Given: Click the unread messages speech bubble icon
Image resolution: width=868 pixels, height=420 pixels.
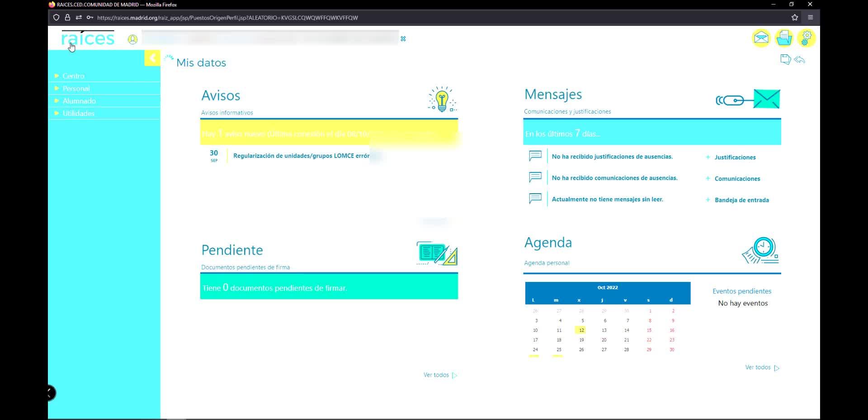Looking at the screenshot, I should pyautogui.click(x=535, y=199).
